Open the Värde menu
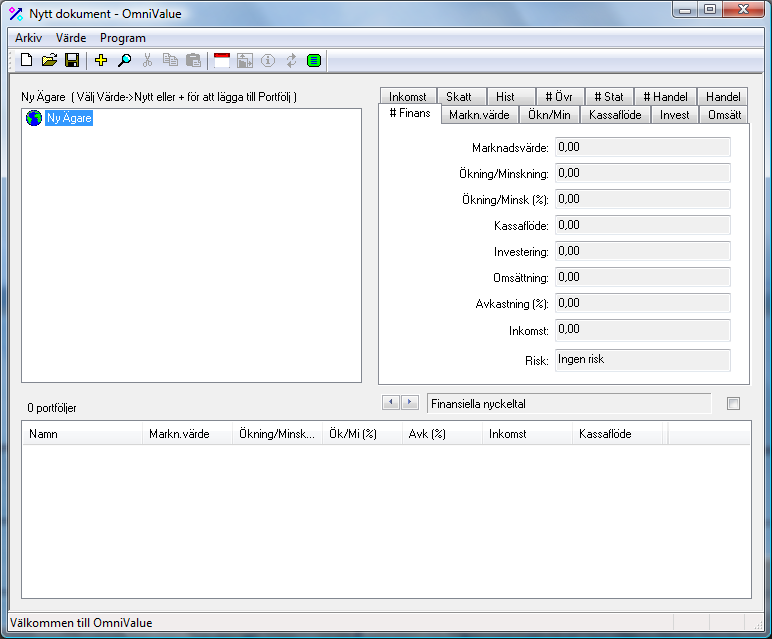772x639 pixels. (71, 38)
